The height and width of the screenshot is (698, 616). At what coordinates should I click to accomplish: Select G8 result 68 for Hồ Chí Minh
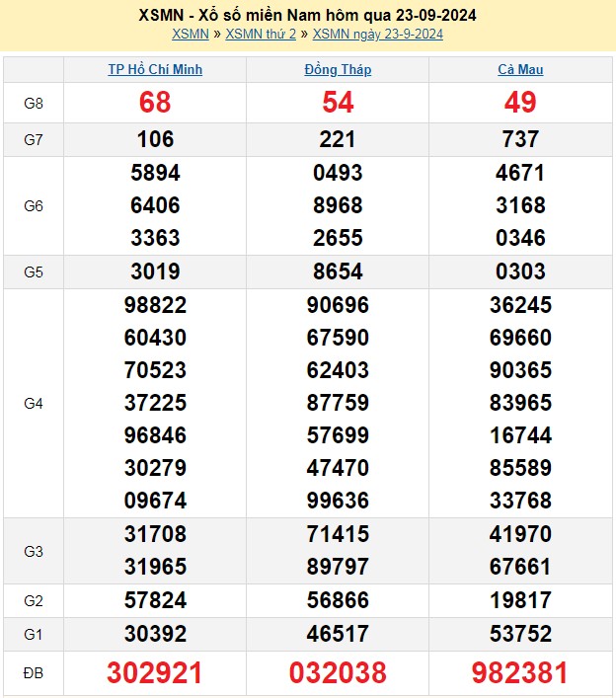[x=155, y=103]
